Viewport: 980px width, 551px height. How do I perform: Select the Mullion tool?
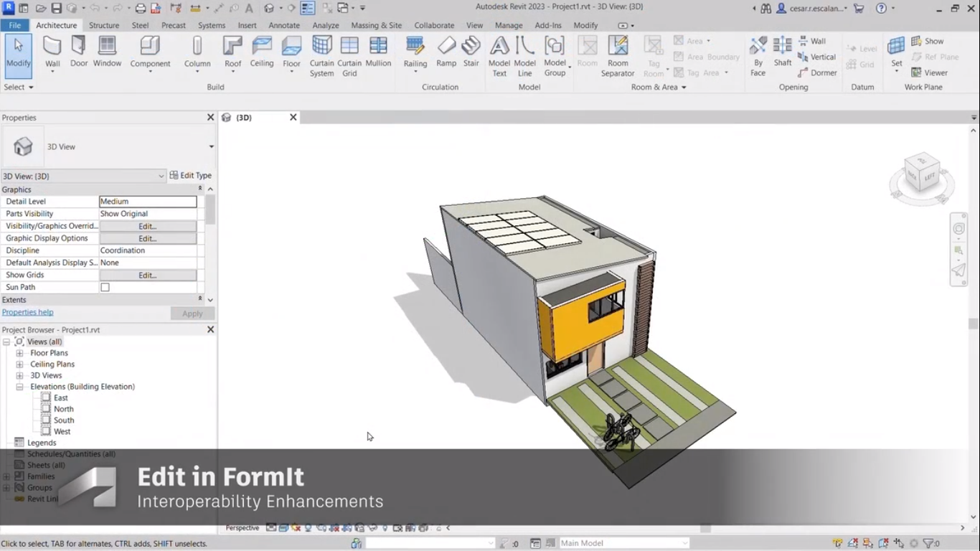378,52
